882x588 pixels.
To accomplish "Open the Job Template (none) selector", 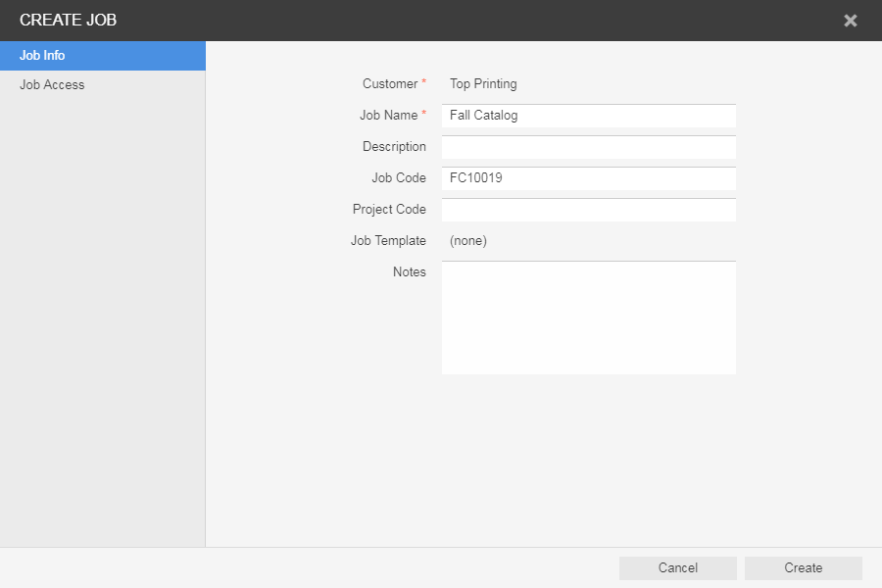I will (468, 241).
